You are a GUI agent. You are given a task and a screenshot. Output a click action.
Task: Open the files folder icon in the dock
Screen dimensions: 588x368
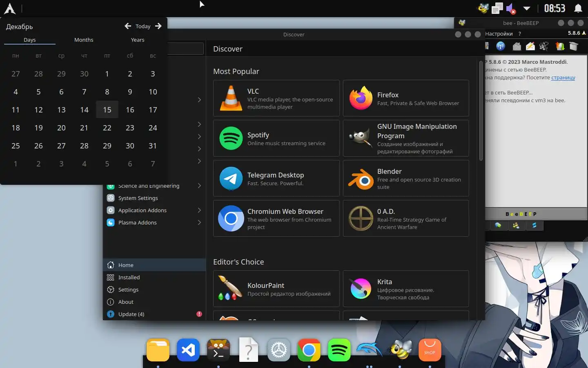pos(158,350)
